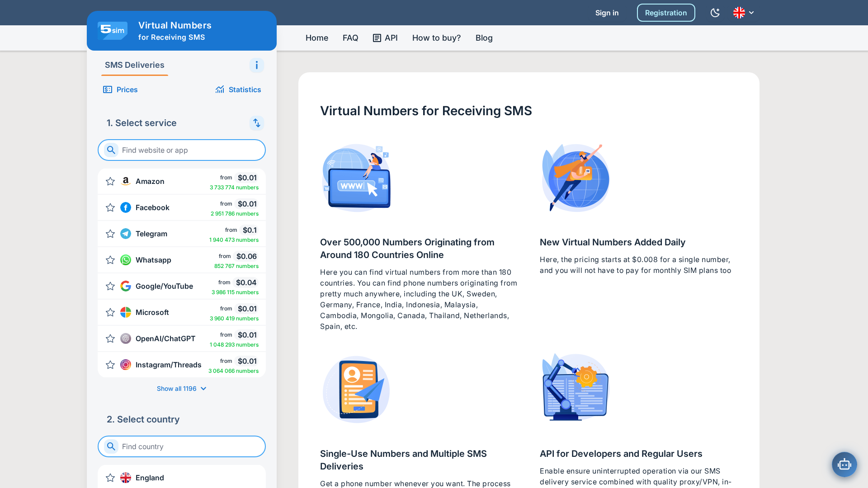Viewport: 868px width, 488px height.
Task: Star England in the country list
Action: pyautogui.click(x=110, y=478)
